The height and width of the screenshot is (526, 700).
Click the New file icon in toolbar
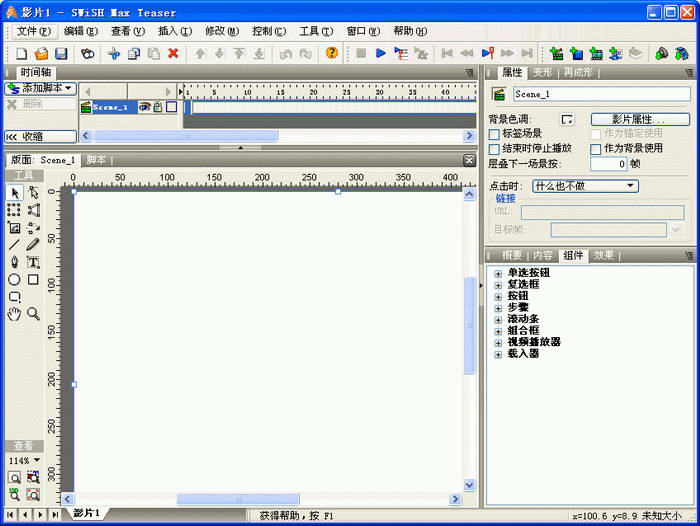(x=21, y=54)
